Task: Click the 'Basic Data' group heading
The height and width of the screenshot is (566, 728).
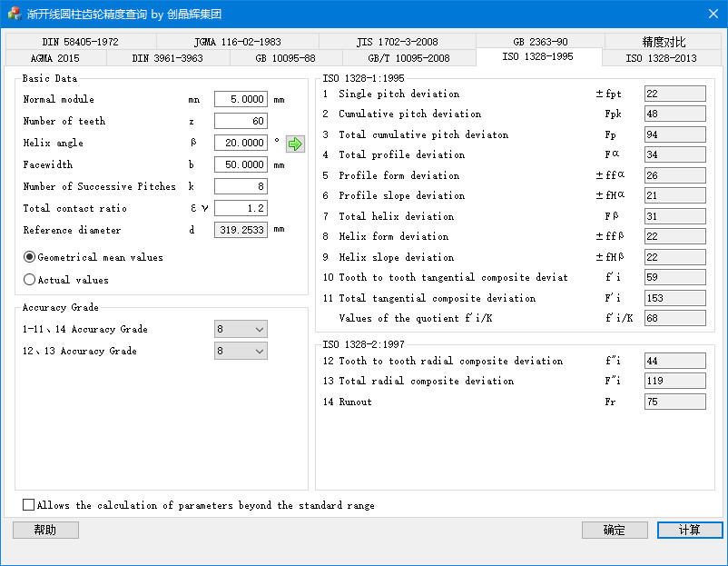Action: pyautogui.click(x=50, y=78)
